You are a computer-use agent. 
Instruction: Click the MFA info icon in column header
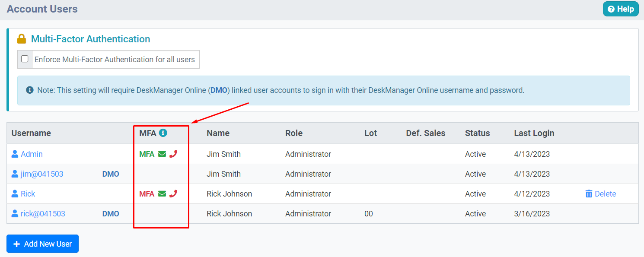click(163, 133)
